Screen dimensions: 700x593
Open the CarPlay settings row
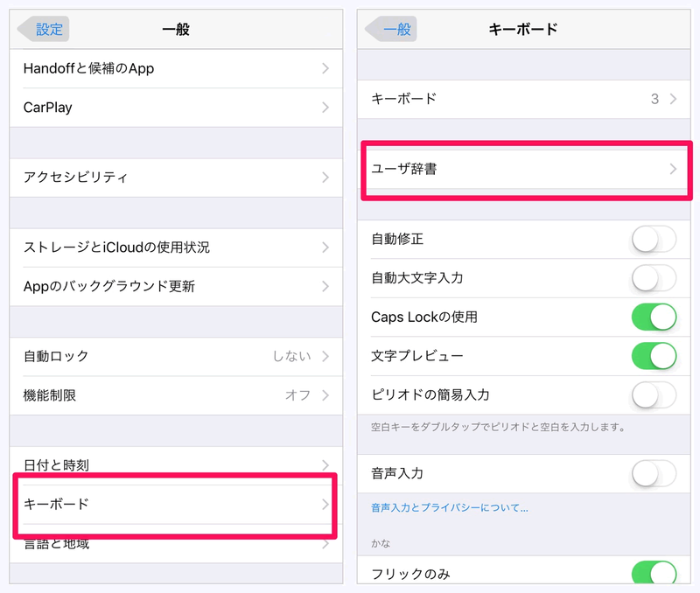tap(176, 108)
